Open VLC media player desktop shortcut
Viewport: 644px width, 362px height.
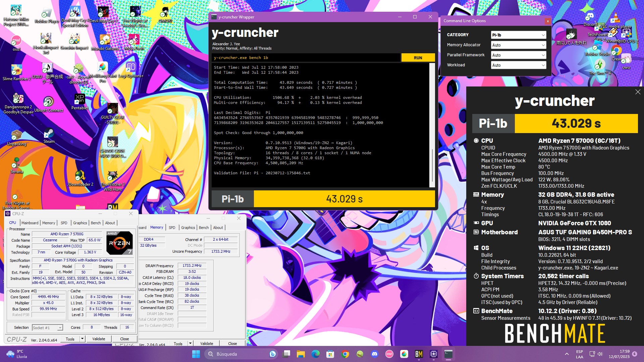pyautogui.click(x=615, y=20)
